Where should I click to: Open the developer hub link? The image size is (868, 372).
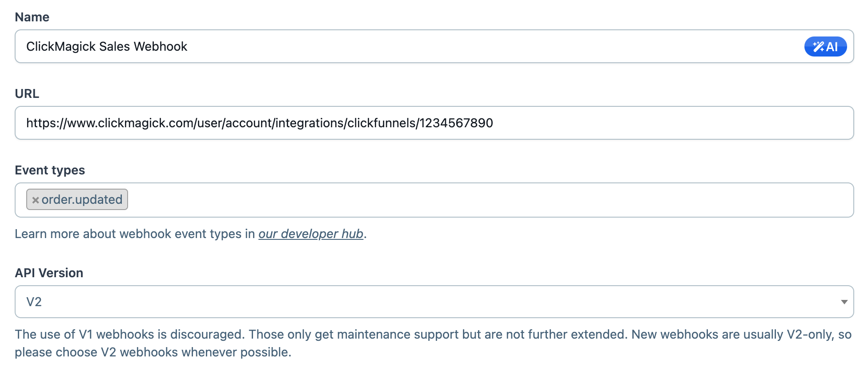[311, 234]
